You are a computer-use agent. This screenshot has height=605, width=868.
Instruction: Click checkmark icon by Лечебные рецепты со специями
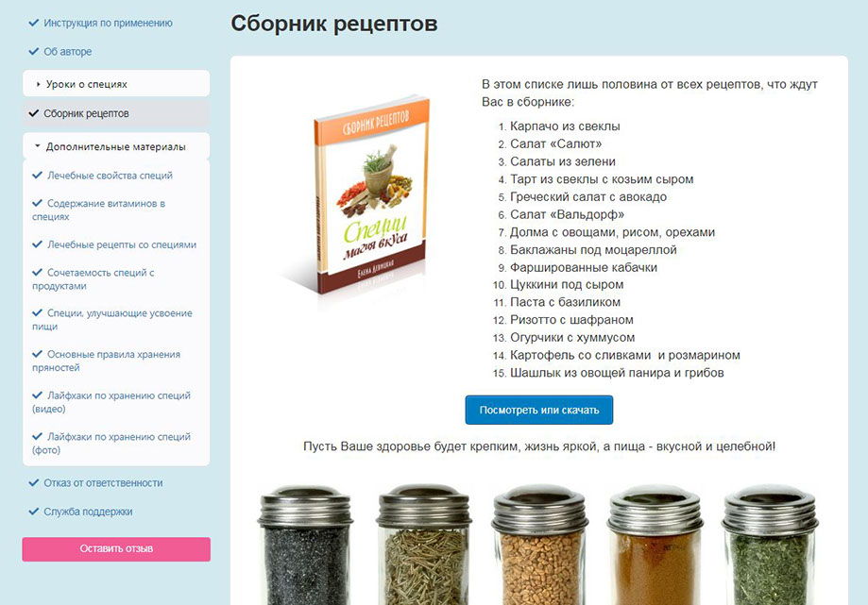pos(37,244)
